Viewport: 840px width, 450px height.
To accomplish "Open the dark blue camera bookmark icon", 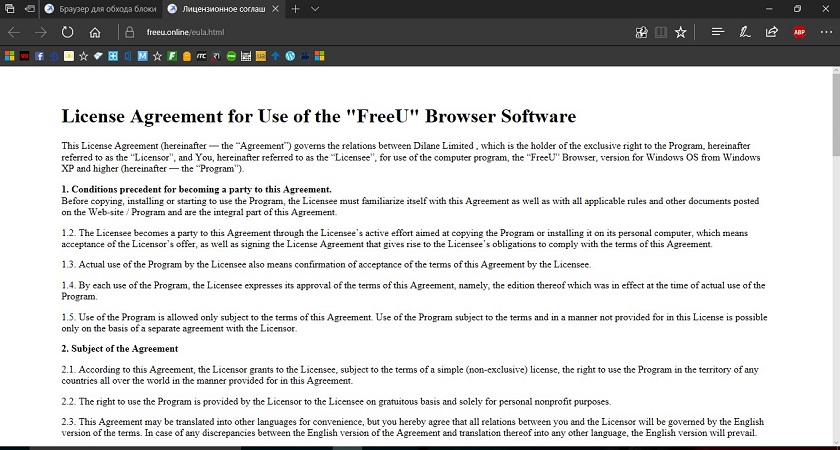I will coord(305,56).
